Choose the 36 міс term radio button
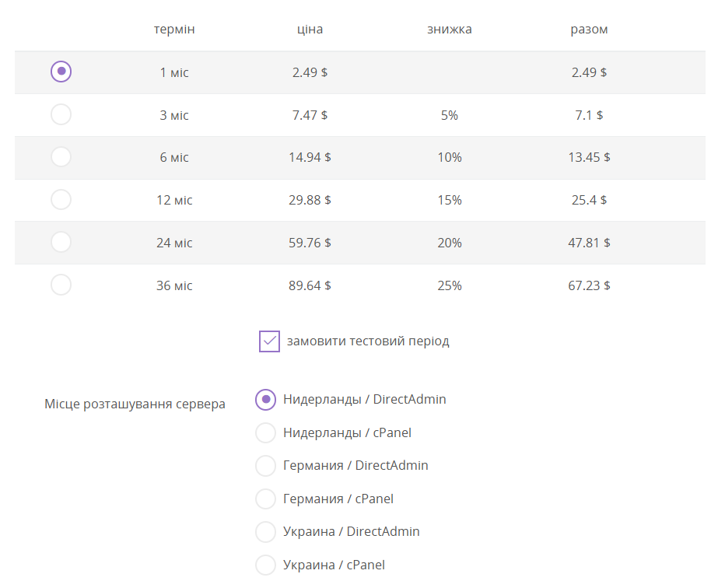This screenshot has width=725, height=588. click(x=61, y=285)
